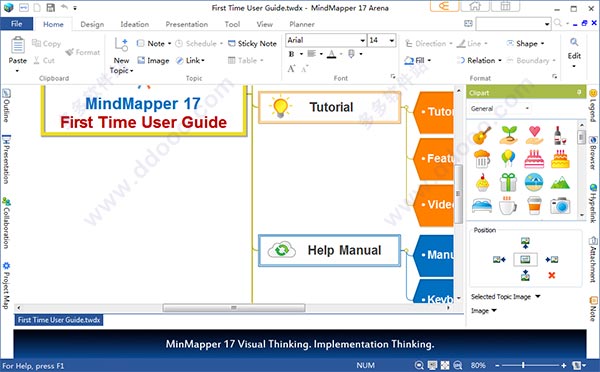Expand the Image dropdown in Clipart panel
The image size is (600, 372).
click(x=483, y=311)
